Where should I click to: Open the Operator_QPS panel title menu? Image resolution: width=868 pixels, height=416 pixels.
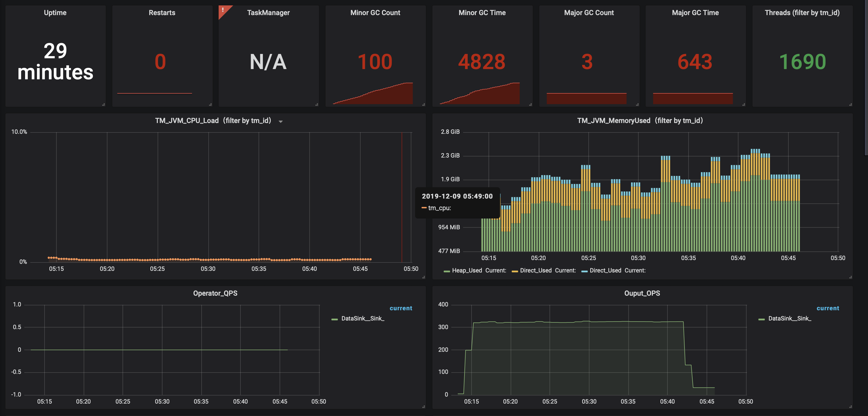click(x=215, y=294)
